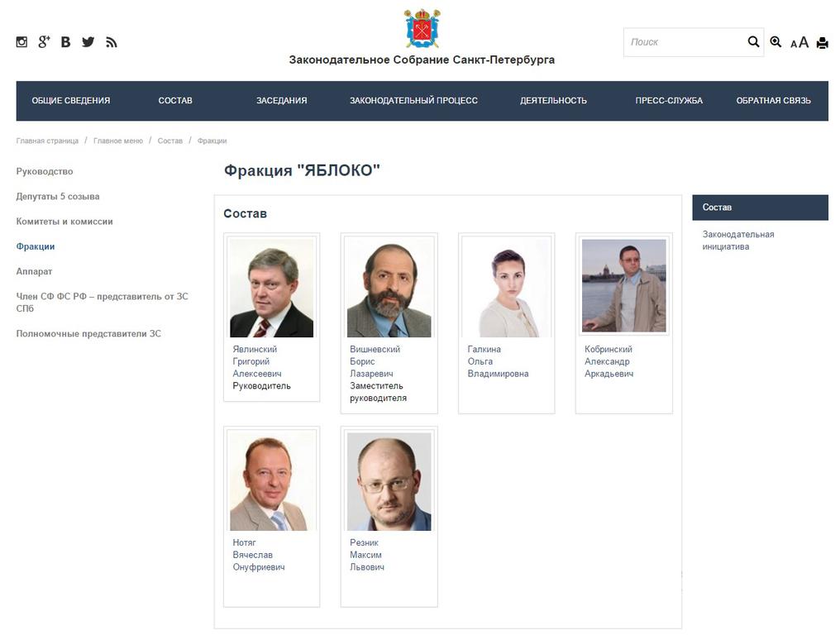Open Руководство in the left sidebar
The image size is (840, 635).
(45, 171)
